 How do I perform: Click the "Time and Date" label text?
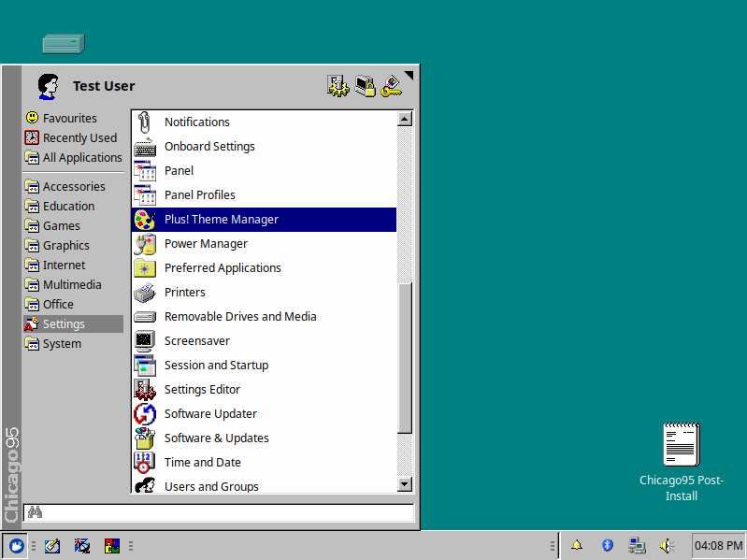click(x=203, y=463)
